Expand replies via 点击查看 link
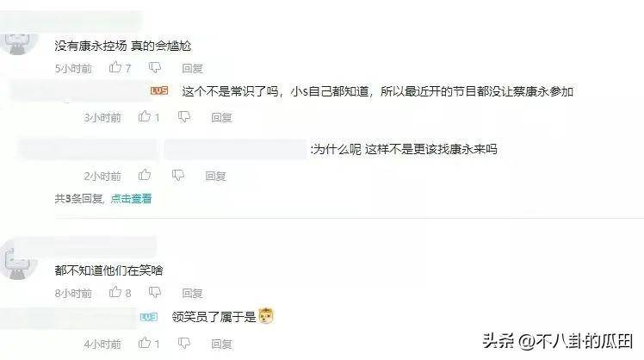The height and width of the screenshot is (360, 644). [x=131, y=198]
